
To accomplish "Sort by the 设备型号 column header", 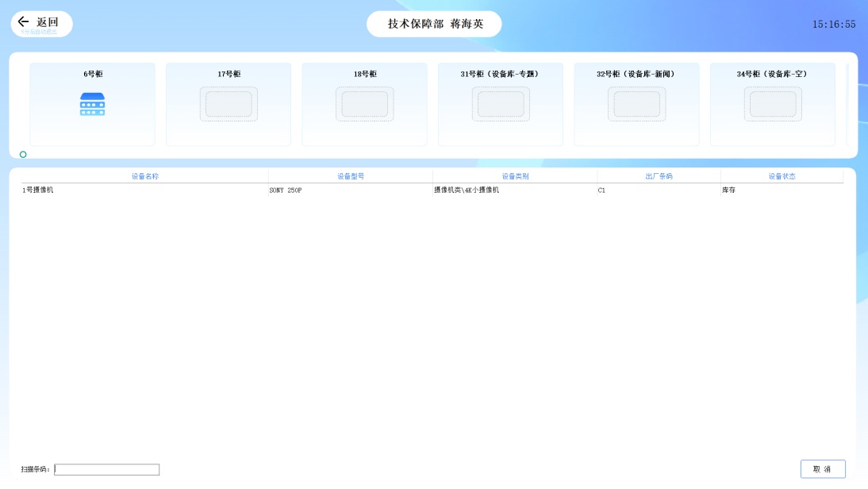I will (x=350, y=176).
